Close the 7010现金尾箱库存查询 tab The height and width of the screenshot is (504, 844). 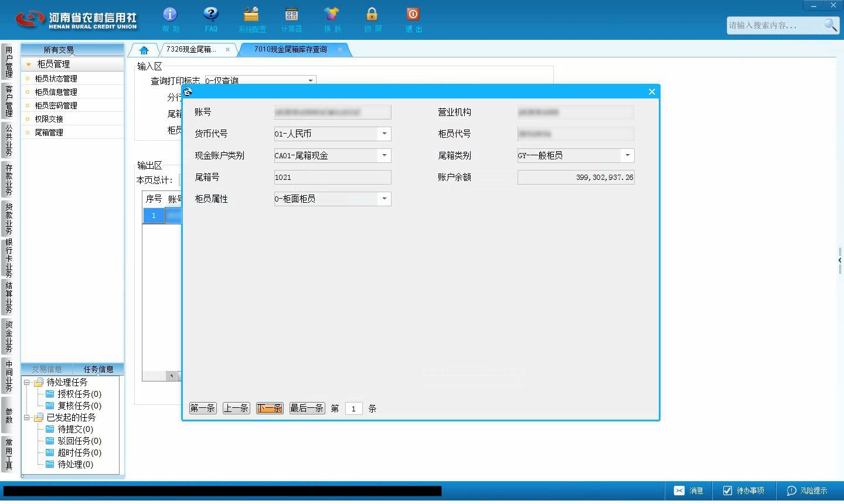(x=340, y=50)
